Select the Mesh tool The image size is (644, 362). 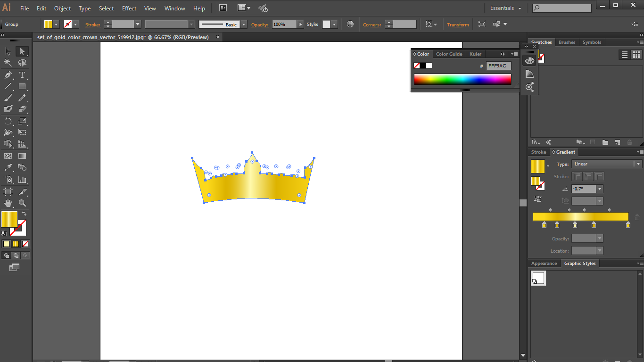8,156
